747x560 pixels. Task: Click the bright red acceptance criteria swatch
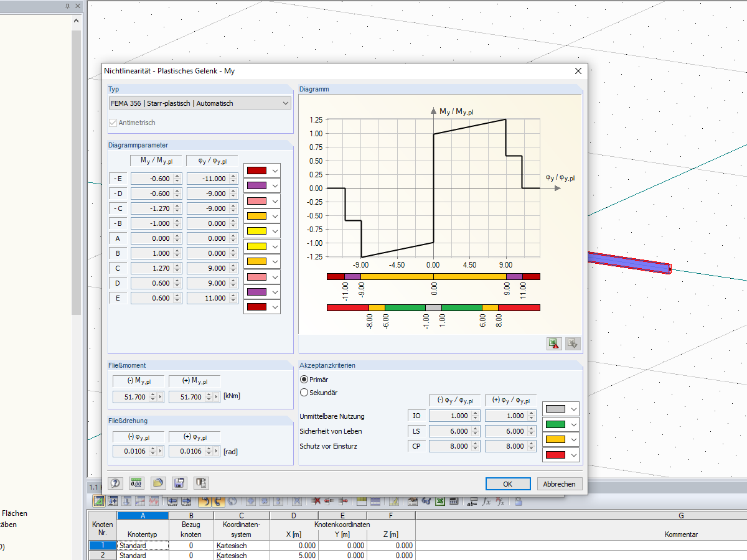pyautogui.click(x=555, y=454)
